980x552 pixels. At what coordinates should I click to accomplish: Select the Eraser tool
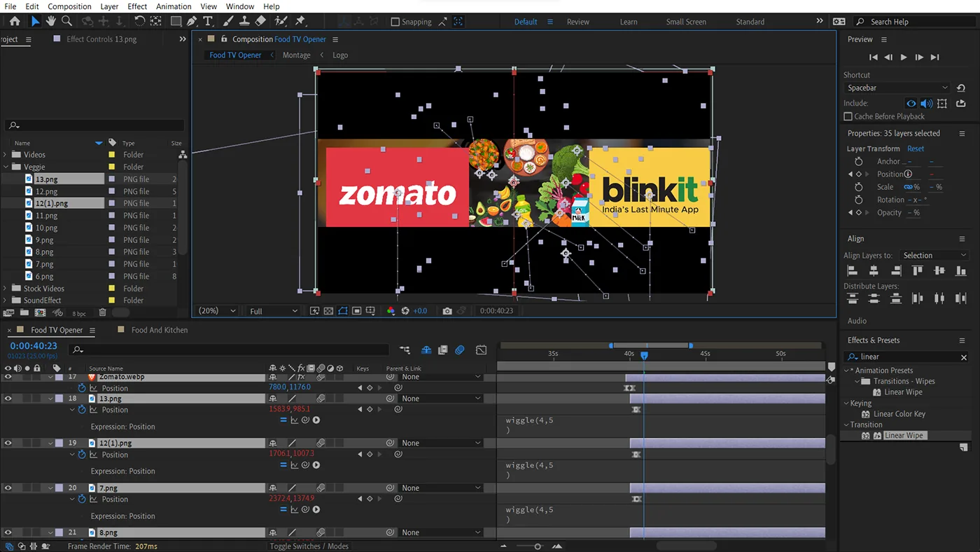260,22
